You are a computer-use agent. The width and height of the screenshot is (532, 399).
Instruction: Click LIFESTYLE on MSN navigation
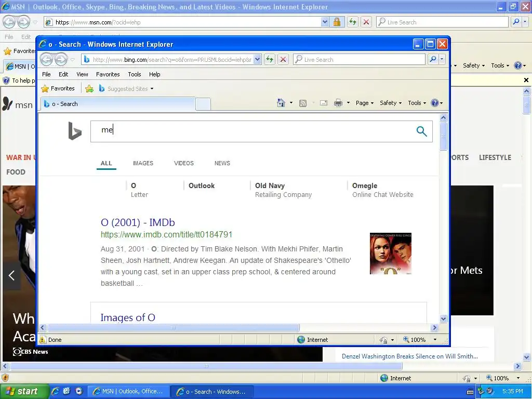pos(495,157)
